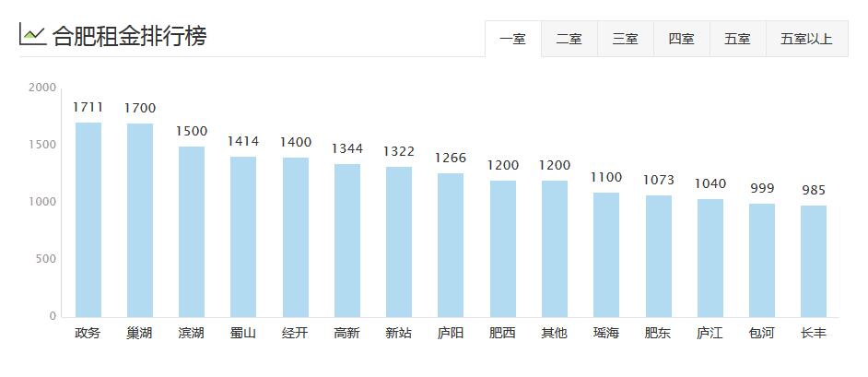Click the value label 1040
Viewport: 868px width, 377px height.
(x=710, y=183)
